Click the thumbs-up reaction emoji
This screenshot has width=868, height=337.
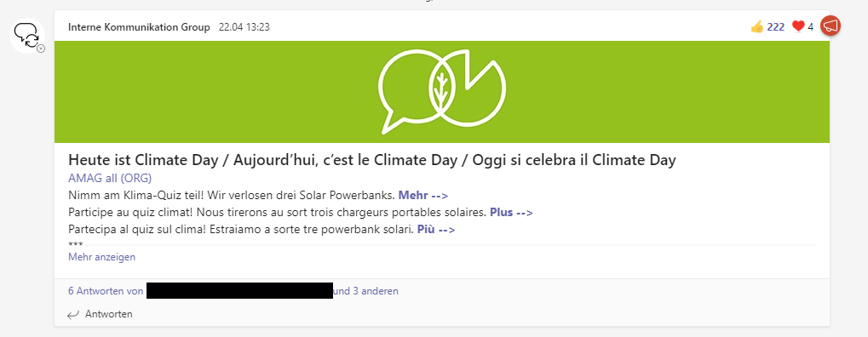(756, 26)
